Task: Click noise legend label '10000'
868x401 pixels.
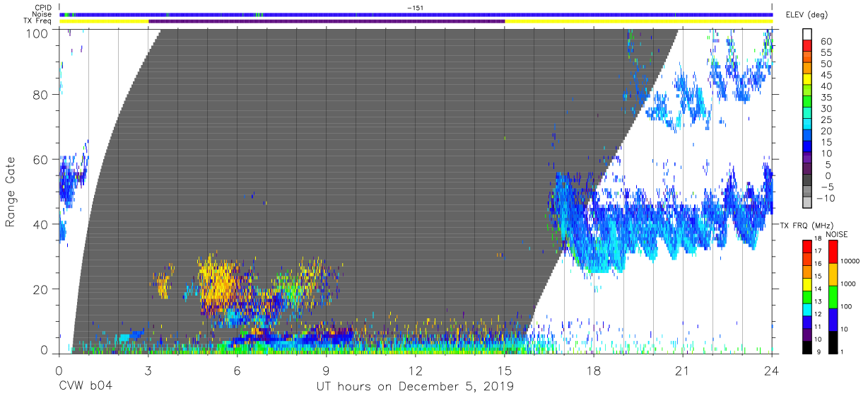Action: tap(851, 262)
